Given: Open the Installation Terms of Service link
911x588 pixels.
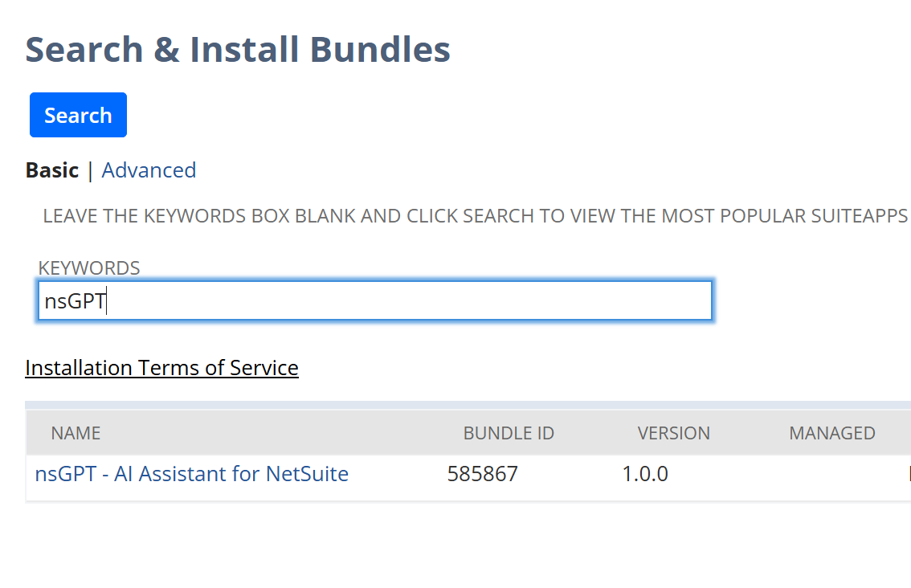Looking at the screenshot, I should tap(161, 367).
